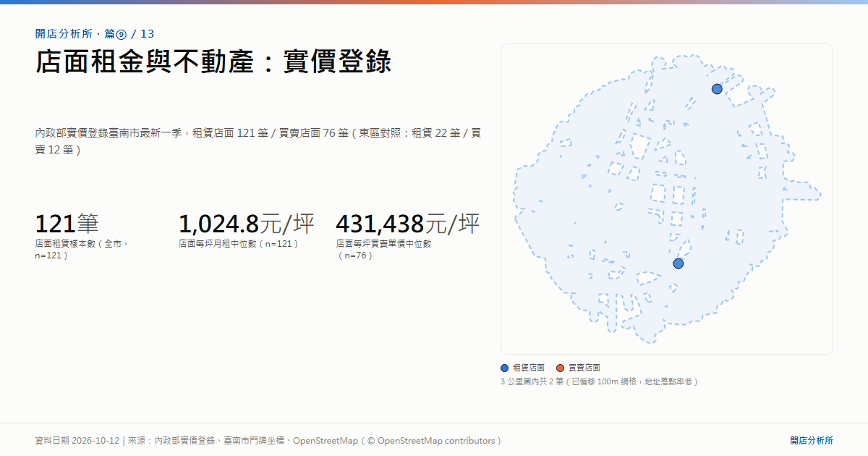Click the dashed-boundary map panel
868x456 pixels.
point(667,199)
